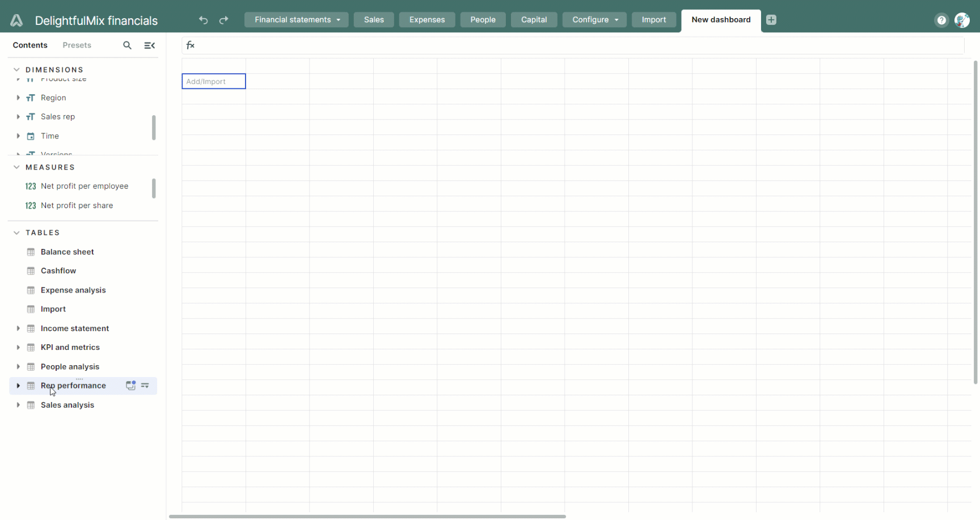Select the New dashboard tab
The height and width of the screenshot is (520, 980).
[721, 20]
